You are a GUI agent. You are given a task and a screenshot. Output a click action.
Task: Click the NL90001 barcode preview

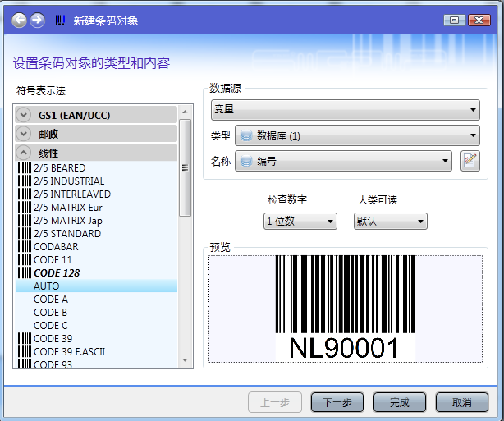[x=346, y=309]
